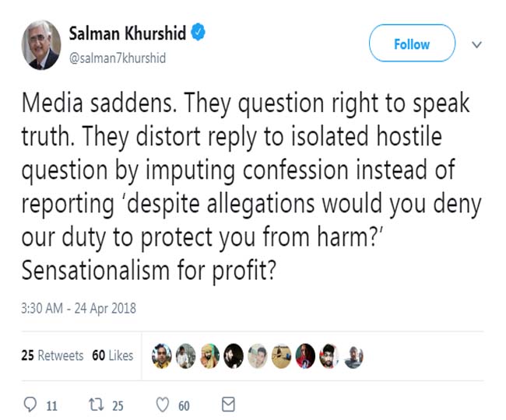This screenshot has height=420, width=506.
Task: Click the second liker avatar
Action: [184, 355]
